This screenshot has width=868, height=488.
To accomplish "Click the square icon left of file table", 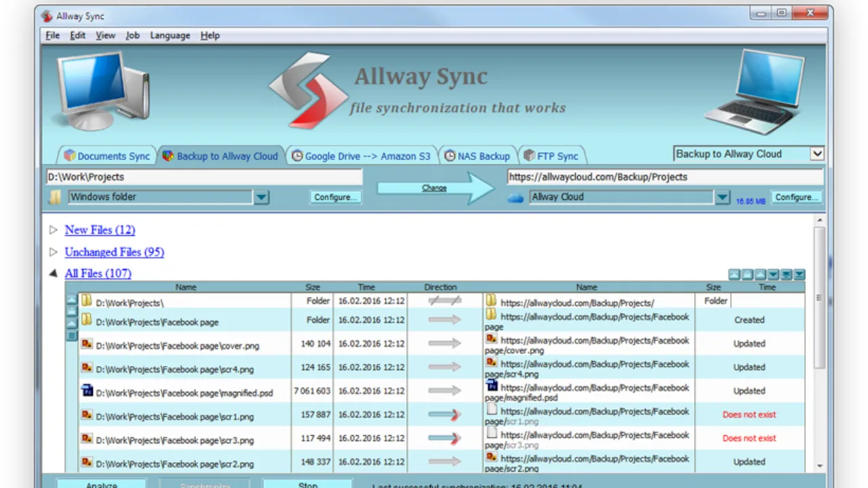I will click(x=71, y=335).
